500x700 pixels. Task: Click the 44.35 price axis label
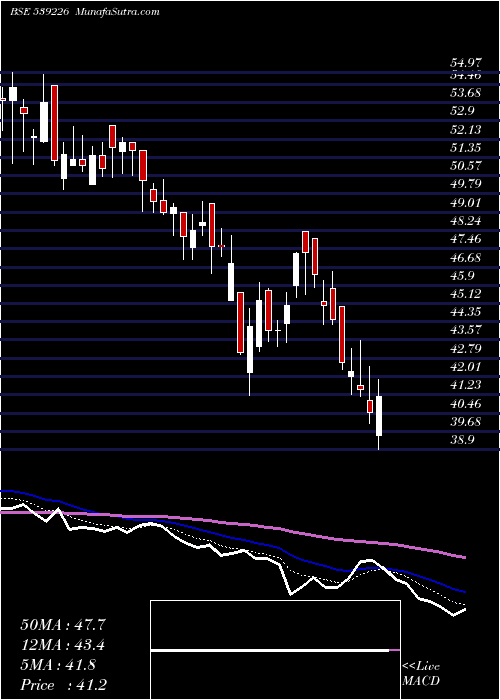(466, 312)
